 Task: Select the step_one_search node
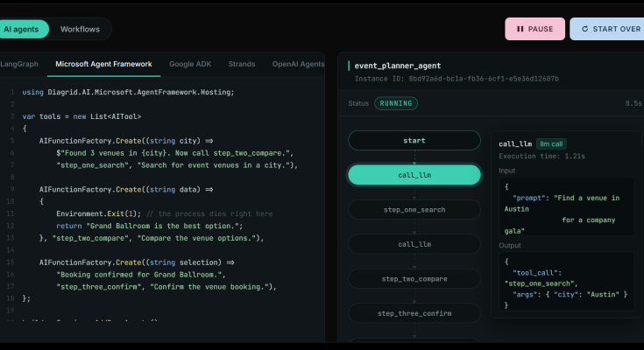pyautogui.click(x=414, y=210)
